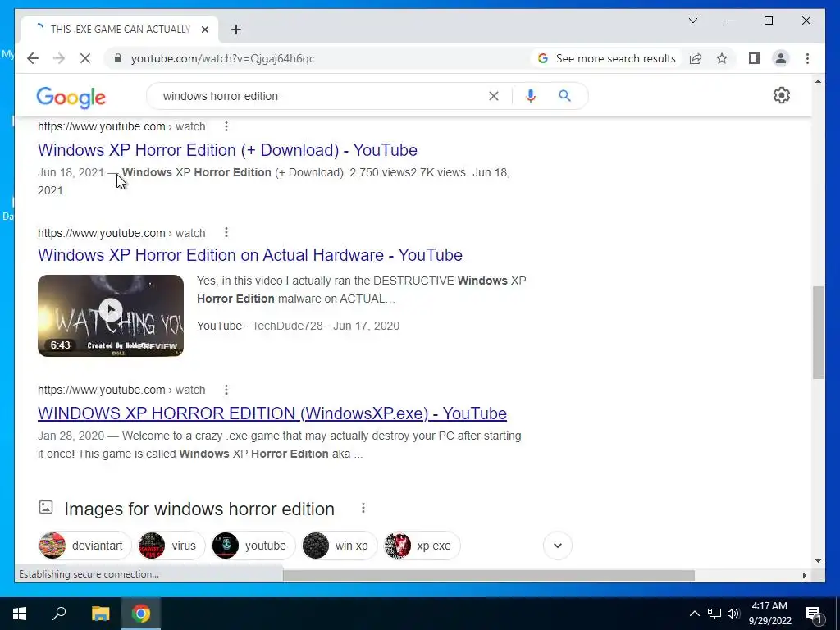This screenshot has height=630, width=840.
Task: Open the volume tray icon
Action: [x=733, y=614]
